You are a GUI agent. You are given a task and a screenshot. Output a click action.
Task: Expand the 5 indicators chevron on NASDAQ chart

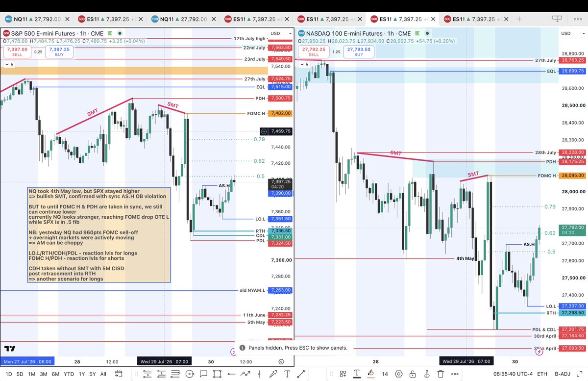click(x=304, y=64)
